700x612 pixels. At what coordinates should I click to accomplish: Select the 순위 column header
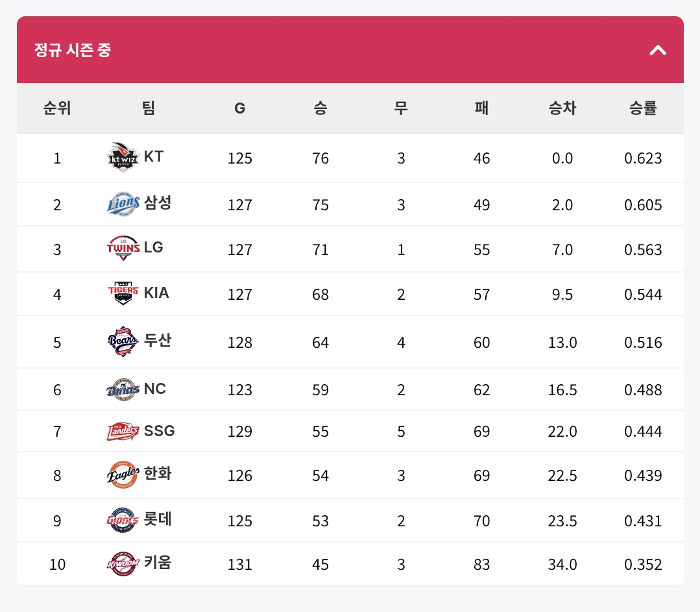click(x=57, y=108)
